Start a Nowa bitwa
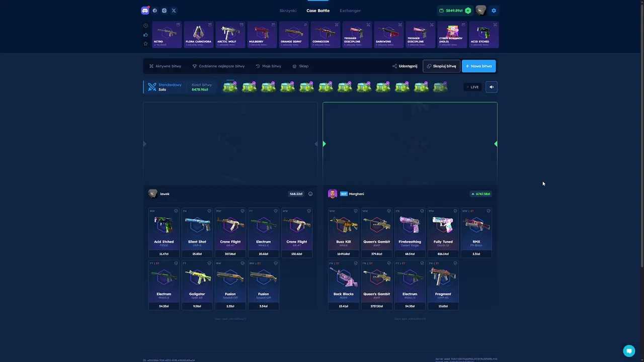 click(478, 66)
